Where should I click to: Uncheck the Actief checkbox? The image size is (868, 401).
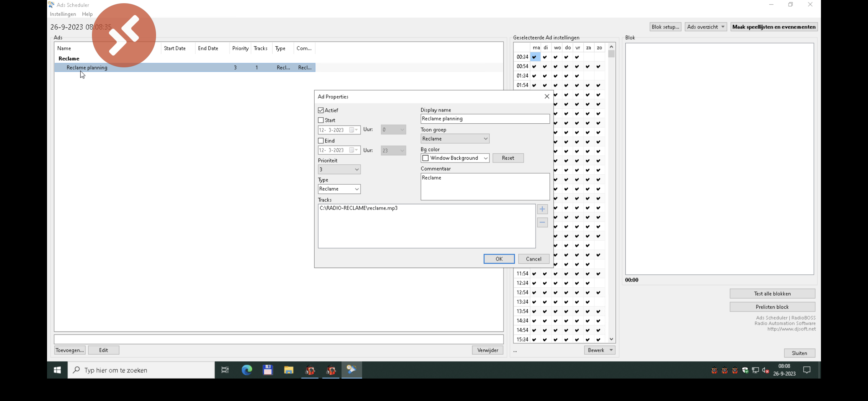pos(321,110)
